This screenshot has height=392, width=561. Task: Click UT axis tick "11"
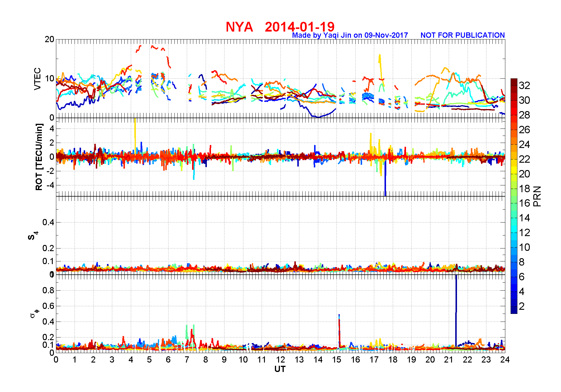[x=262, y=360]
